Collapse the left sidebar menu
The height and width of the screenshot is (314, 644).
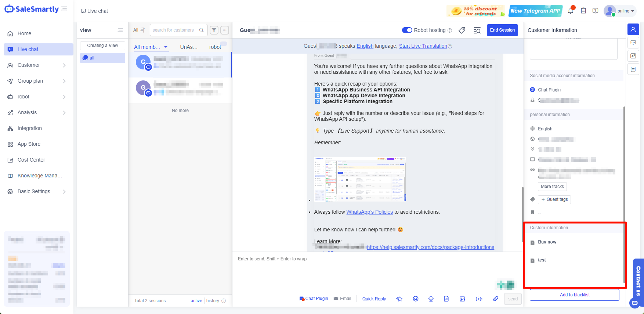click(64, 8)
